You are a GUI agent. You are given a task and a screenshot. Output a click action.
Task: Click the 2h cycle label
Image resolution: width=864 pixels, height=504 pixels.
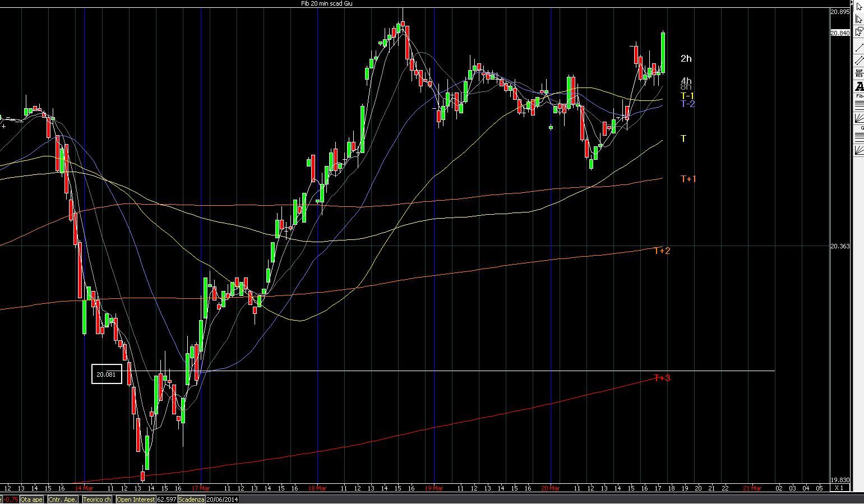coord(686,58)
